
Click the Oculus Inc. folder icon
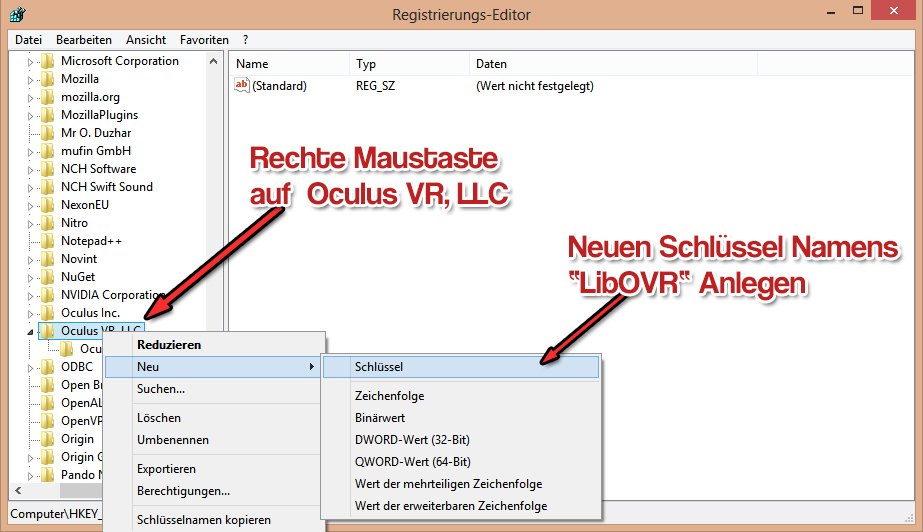(48, 313)
